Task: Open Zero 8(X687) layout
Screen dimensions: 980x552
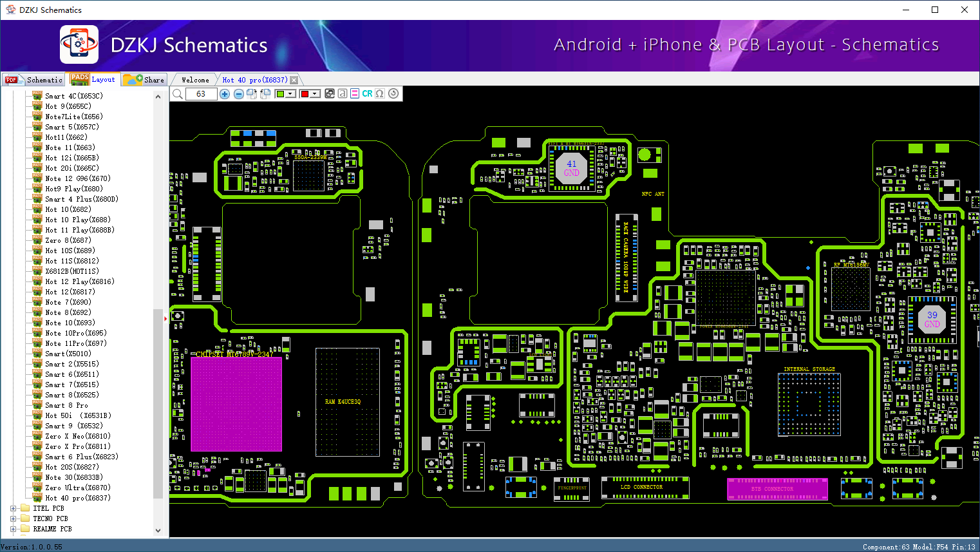Action: coord(68,240)
